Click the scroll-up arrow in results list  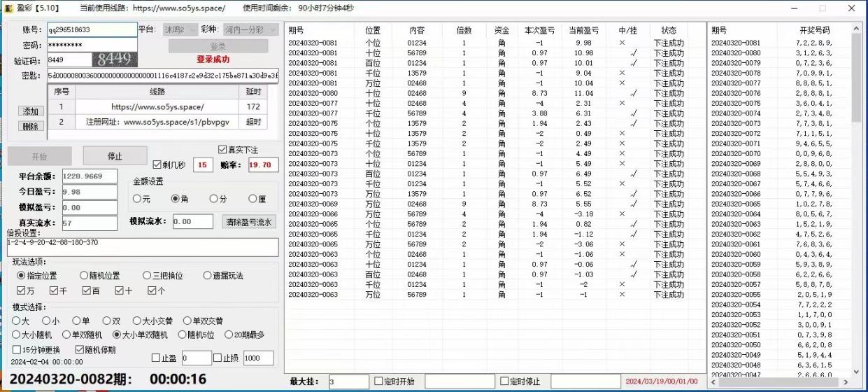click(x=856, y=28)
